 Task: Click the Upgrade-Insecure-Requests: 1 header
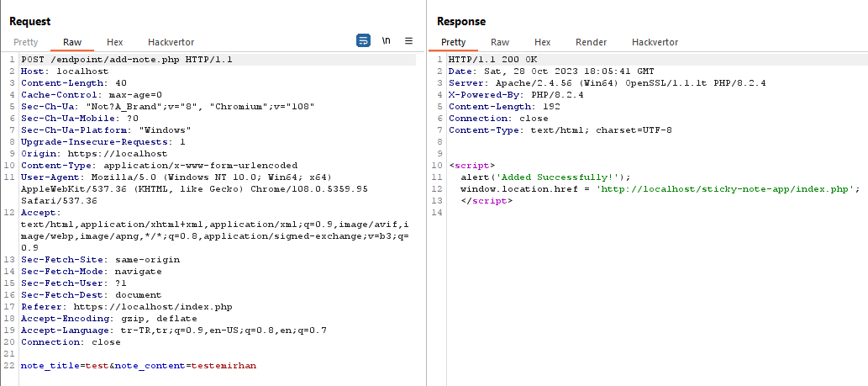tap(103, 142)
